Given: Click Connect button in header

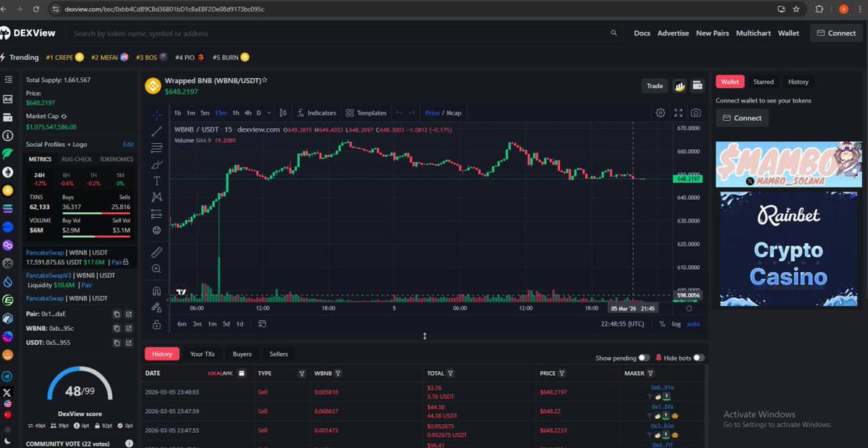Looking at the screenshot, I should pos(837,33).
